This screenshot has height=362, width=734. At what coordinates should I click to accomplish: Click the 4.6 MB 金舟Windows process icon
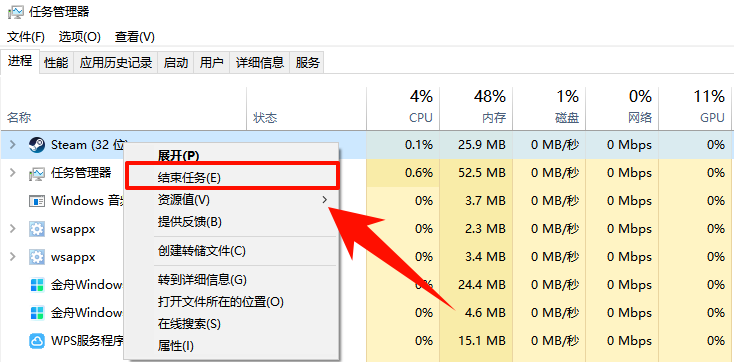pyautogui.click(x=37, y=312)
